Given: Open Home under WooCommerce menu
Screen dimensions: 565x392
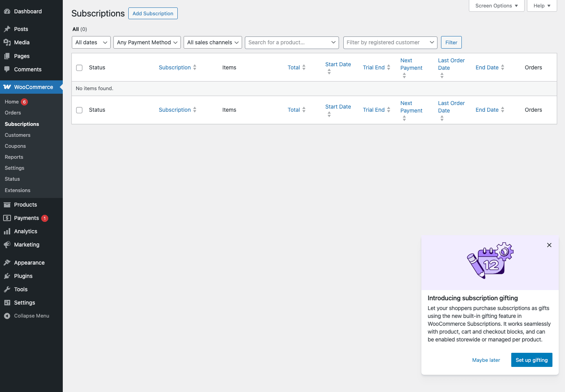Looking at the screenshot, I should pyautogui.click(x=12, y=102).
